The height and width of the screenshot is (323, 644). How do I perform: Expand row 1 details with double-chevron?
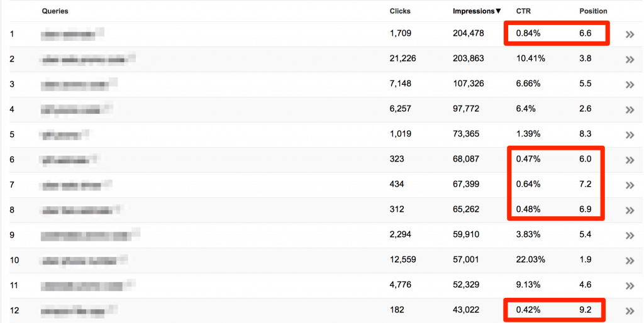[x=630, y=35]
